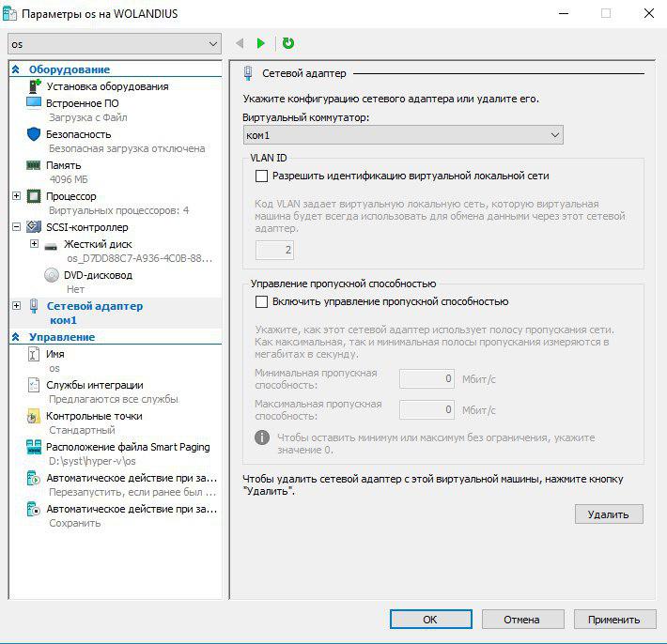Click 'Стандартный' checkpoint type text
Screen dimensions: 667x644
tap(82, 430)
